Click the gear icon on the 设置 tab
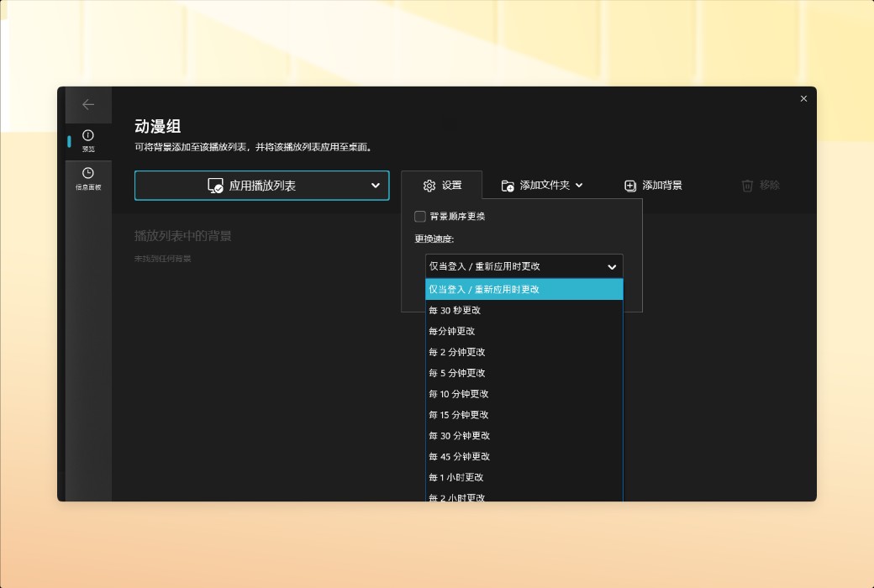 429,186
